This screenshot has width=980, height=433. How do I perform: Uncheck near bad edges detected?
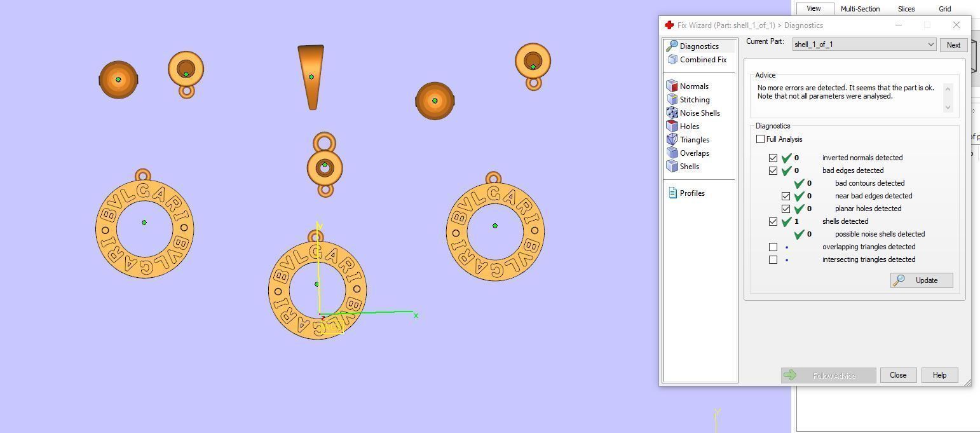point(786,196)
